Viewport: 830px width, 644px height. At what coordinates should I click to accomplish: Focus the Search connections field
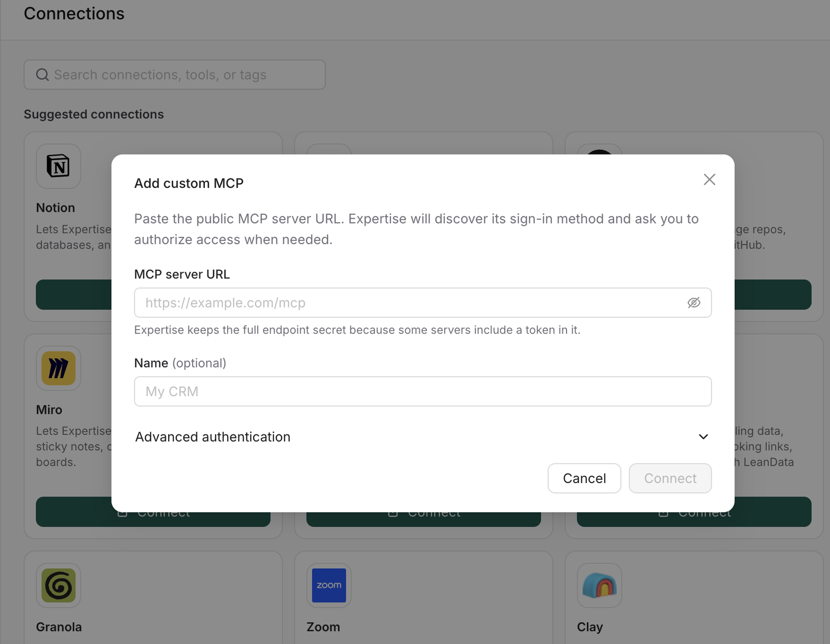pyautogui.click(x=174, y=75)
